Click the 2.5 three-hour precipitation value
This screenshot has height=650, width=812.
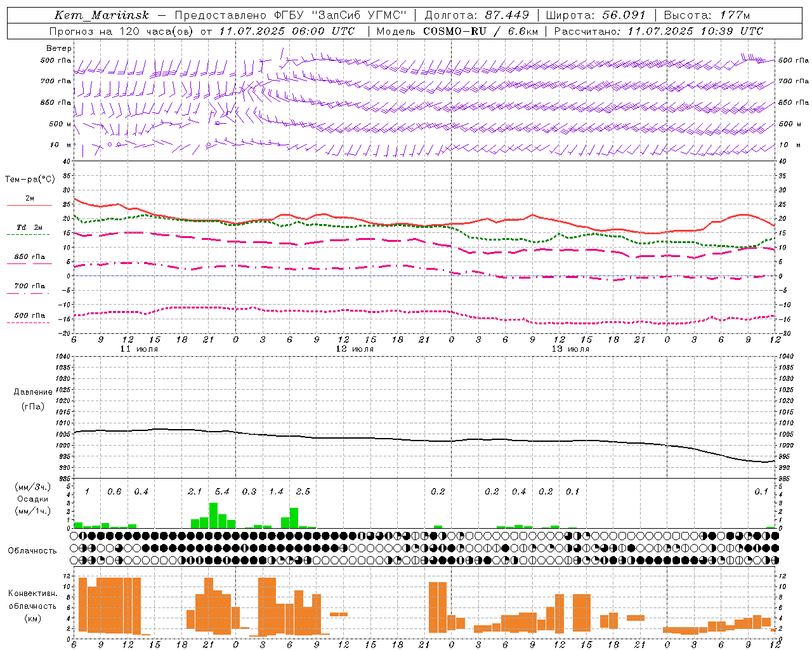tap(303, 492)
